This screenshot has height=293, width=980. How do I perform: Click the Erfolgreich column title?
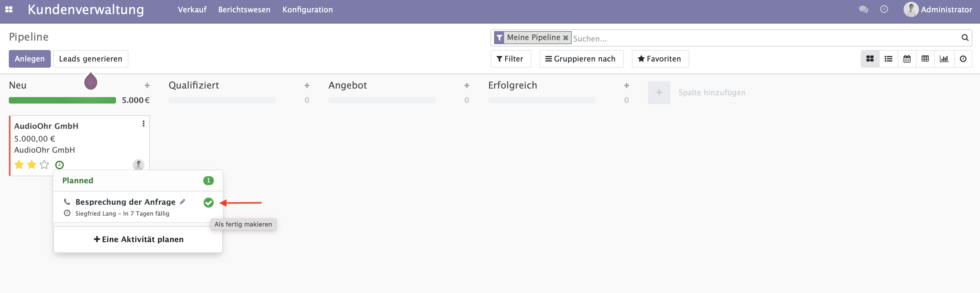point(512,85)
